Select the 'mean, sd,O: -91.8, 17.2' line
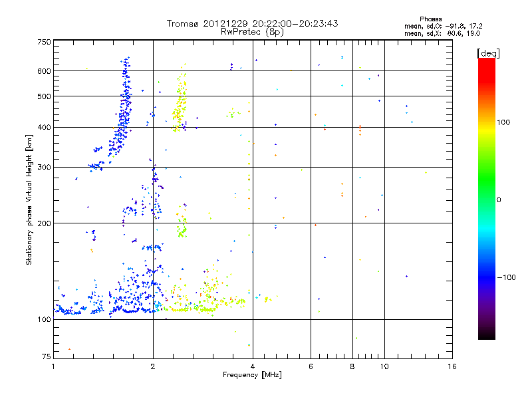Image resolution: width=532 pixels, height=399 pixels. click(x=443, y=26)
